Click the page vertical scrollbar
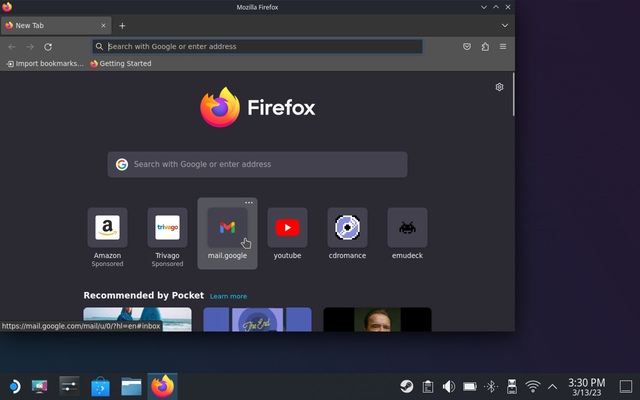This screenshot has height=400, width=640. pos(513,94)
